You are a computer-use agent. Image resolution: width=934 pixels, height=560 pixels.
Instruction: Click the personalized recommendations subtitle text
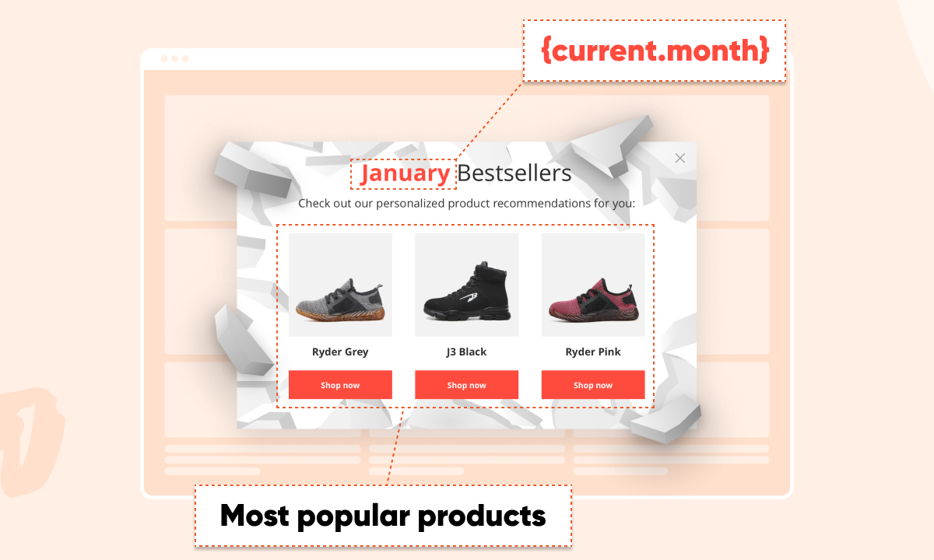467,204
